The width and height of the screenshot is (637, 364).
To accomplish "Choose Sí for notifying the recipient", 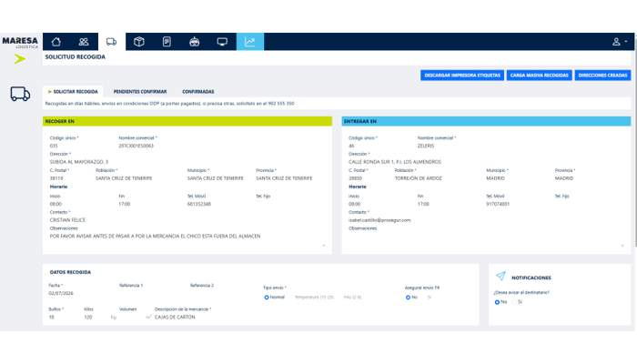I will point(514,302).
